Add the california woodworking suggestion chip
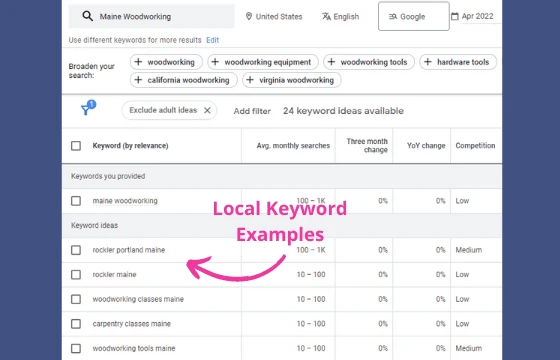This screenshot has height=360, width=560. [x=184, y=80]
